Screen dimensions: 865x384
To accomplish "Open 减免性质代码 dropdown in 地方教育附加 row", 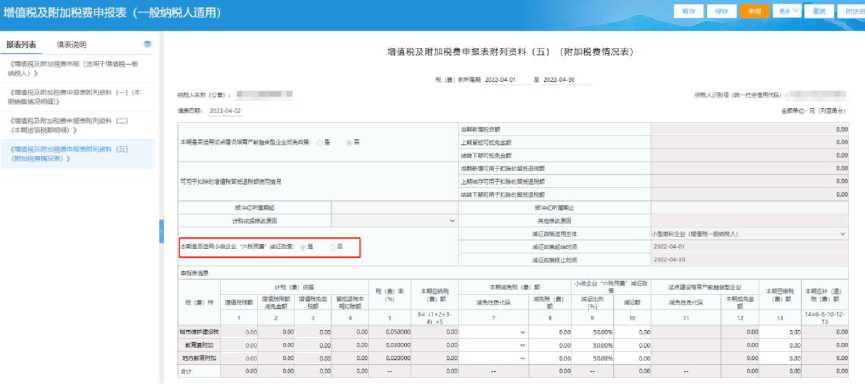I will pyautogui.click(x=494, y=358).
